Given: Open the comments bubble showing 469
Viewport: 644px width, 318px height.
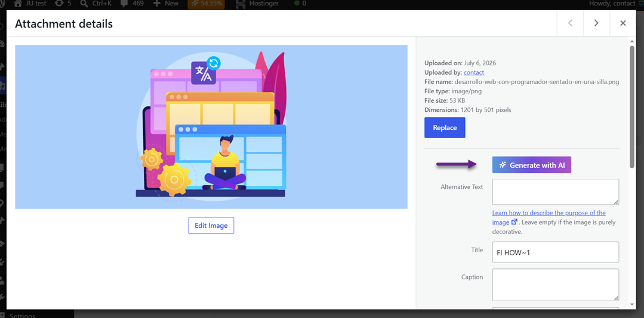Looking at the screenshot, I should click(123, 4).
